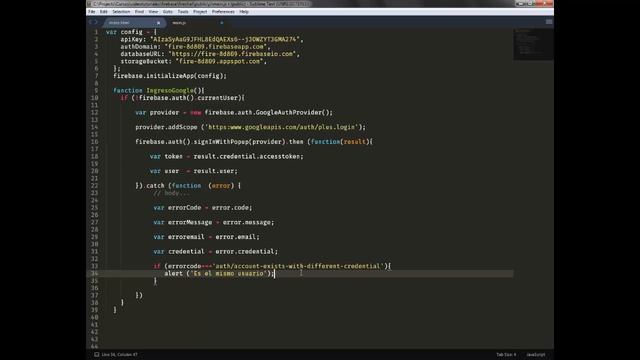Click firebase.initializeApp(config) line
640x360 pixels.
(x=170, y=76)
